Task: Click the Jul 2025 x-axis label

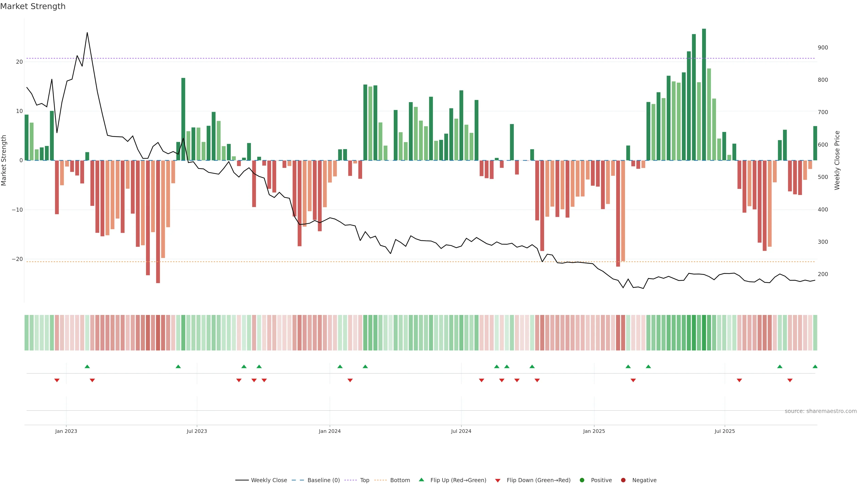Action: (x=724, y=431)
